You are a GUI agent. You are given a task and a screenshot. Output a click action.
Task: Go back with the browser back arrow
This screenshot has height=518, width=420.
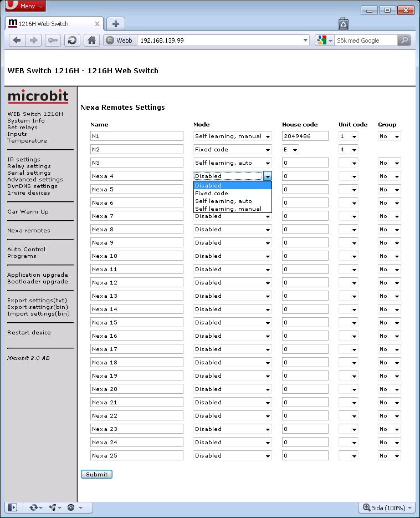[x=17, y=40]
